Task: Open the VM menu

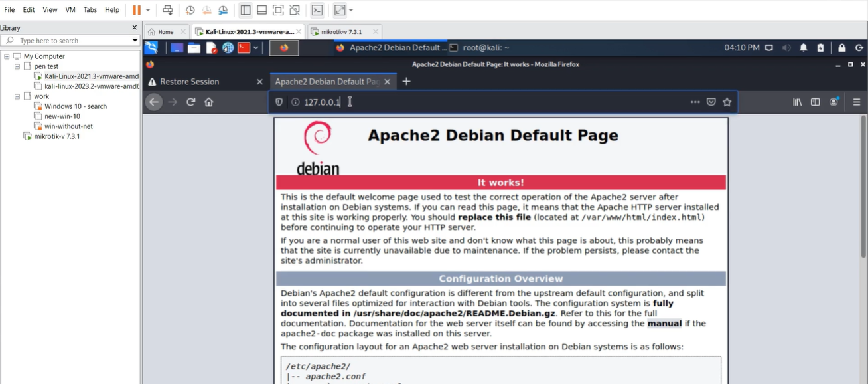Action: pos(70,10)
